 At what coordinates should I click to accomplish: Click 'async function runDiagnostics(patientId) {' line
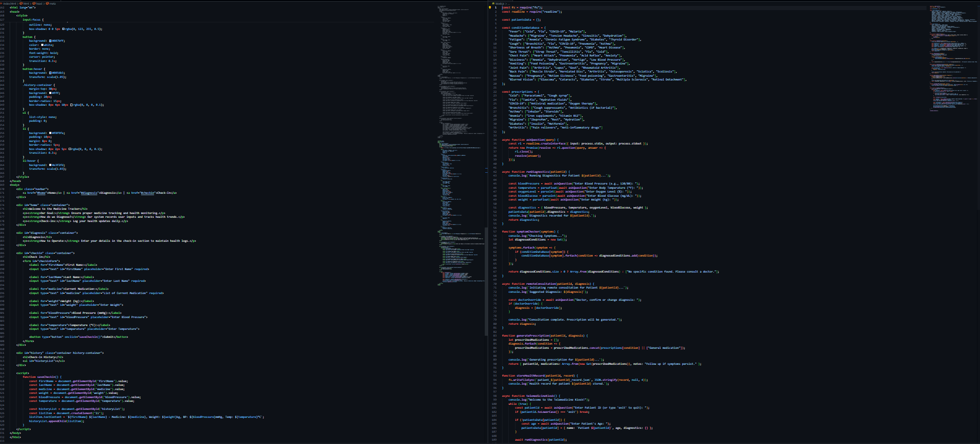point(536,172)
